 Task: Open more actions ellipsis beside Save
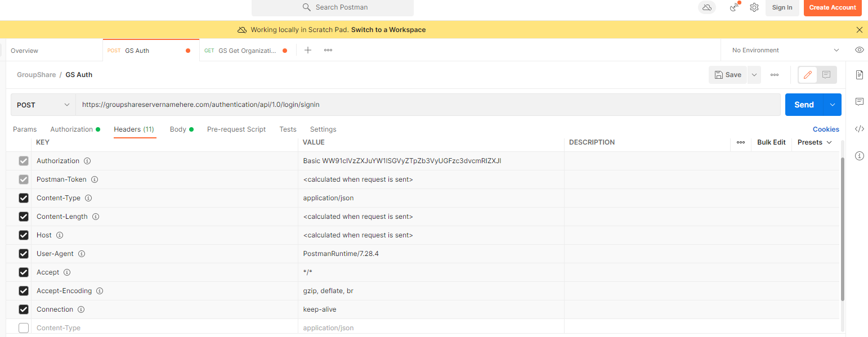click(x=775, y=75)
